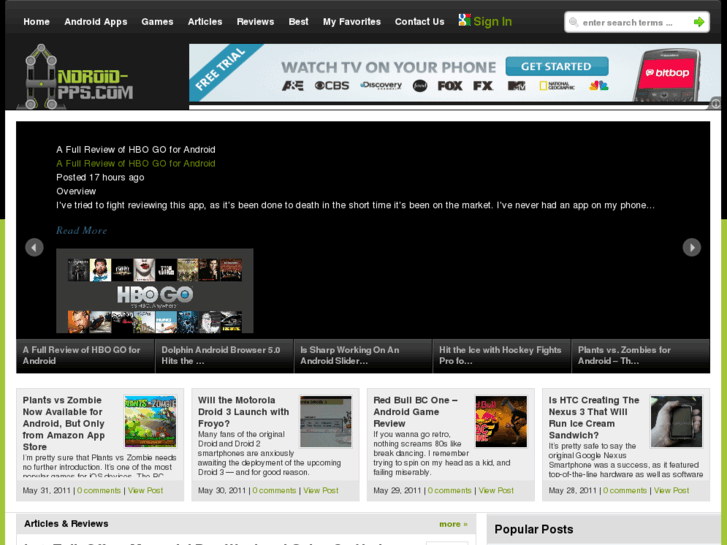Screen dimensions: 727x545
Task: Click View Post for May 29, 2011 post
Action: 496,490
